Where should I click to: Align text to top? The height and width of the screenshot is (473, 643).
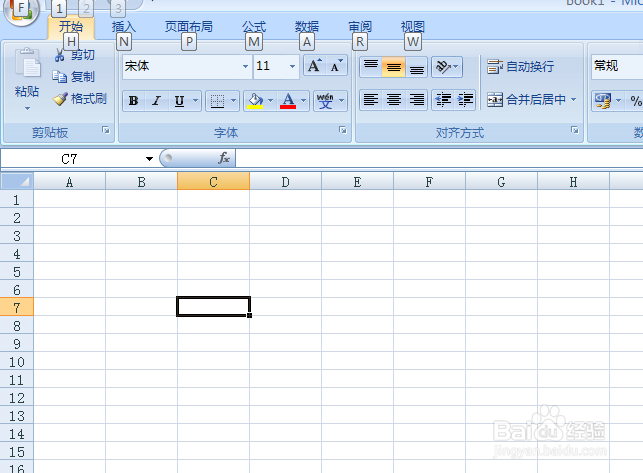(371, 67)
